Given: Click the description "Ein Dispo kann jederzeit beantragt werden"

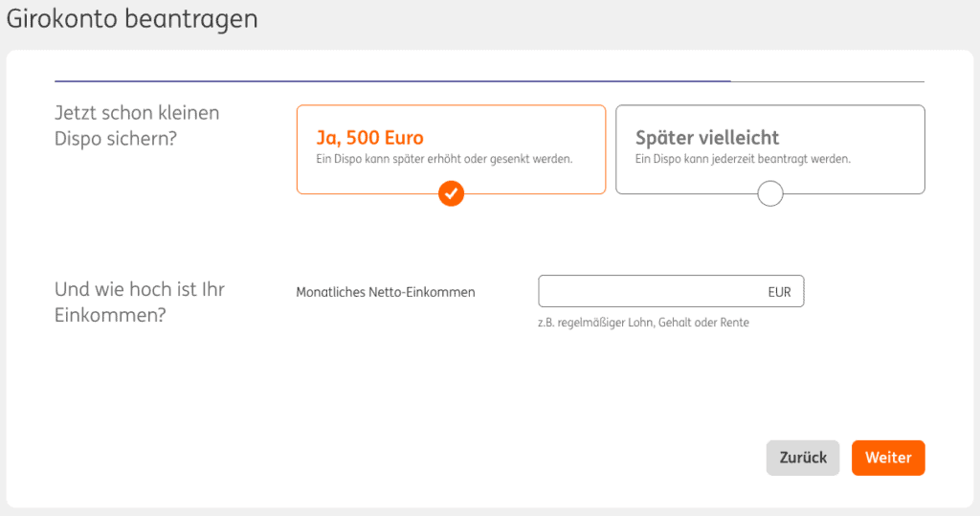Looking at the screenshot, I should [743, 159].
